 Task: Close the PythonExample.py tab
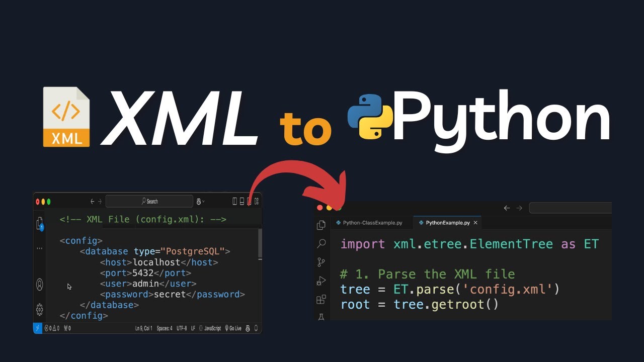(x=475, y=223)
